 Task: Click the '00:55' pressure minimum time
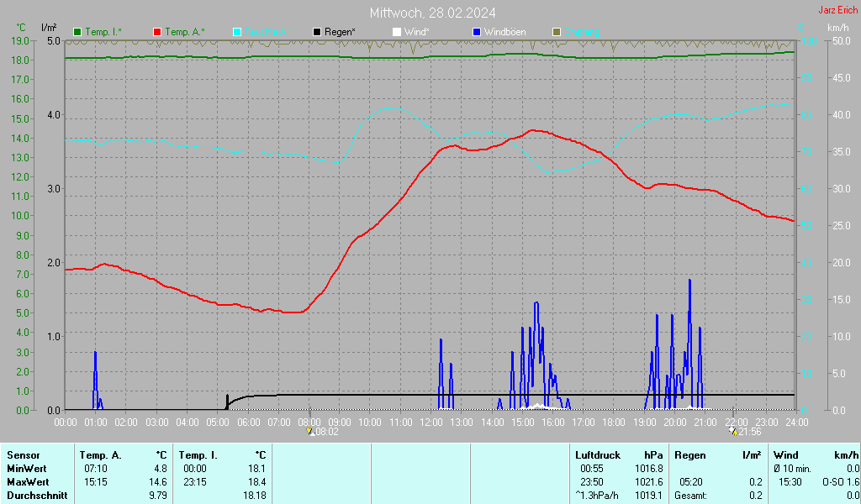(x=591, y=469)
